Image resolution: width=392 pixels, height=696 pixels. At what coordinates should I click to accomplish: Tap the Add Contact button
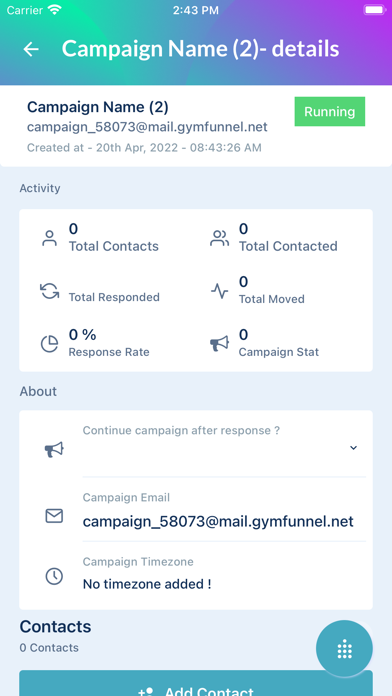196,683
